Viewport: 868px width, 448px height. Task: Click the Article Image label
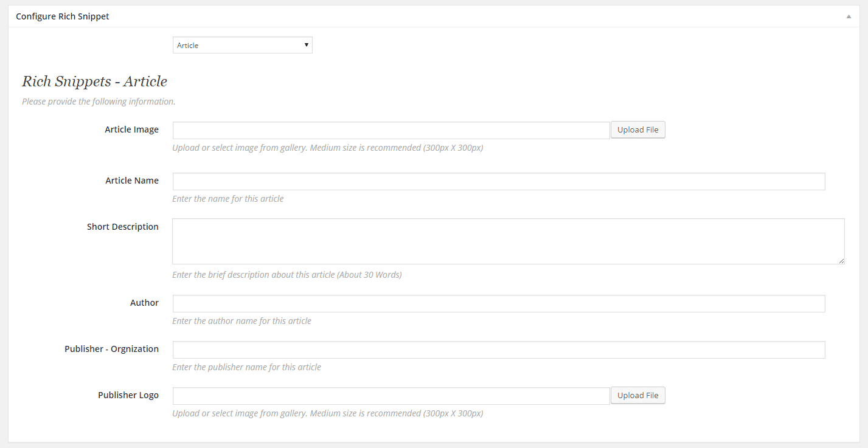131,129
